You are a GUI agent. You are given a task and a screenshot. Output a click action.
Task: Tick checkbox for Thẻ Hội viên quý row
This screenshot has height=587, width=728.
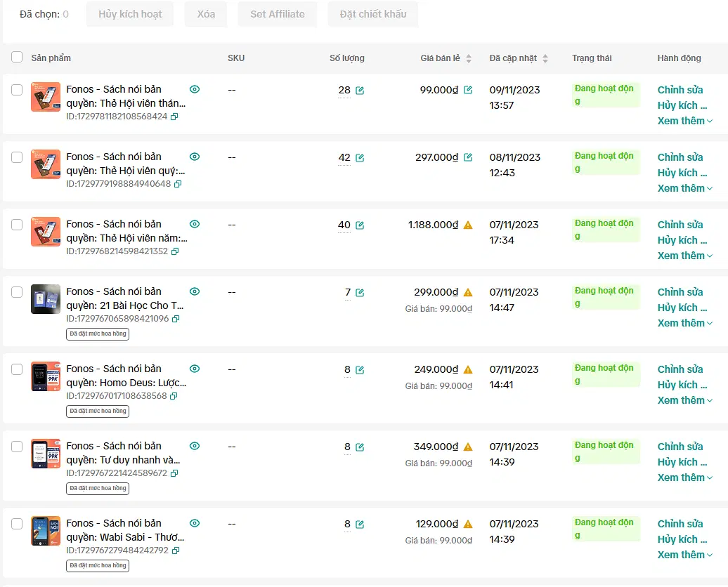click(17, 157)
